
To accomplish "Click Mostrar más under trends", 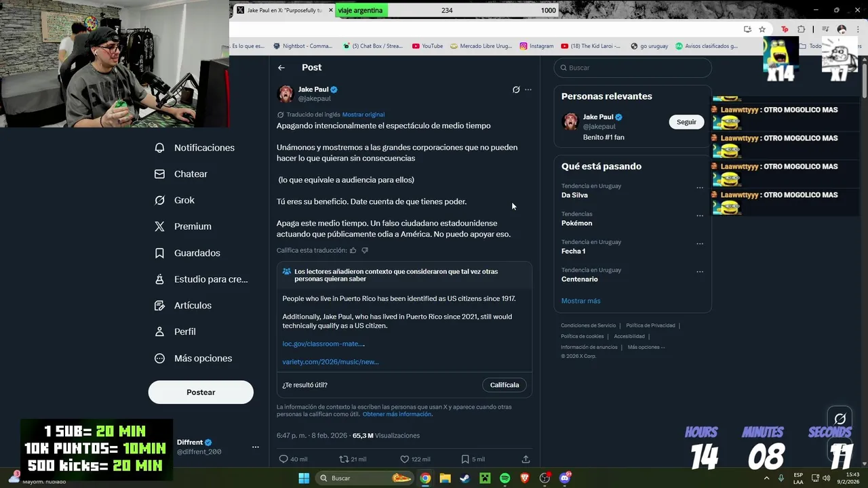I will [x=580, y=301].
